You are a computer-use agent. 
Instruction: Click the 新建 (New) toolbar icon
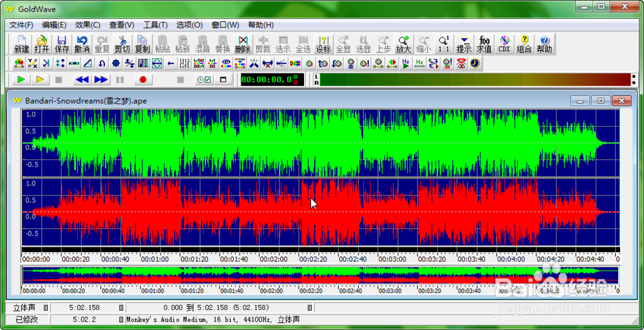click(21, 44)
